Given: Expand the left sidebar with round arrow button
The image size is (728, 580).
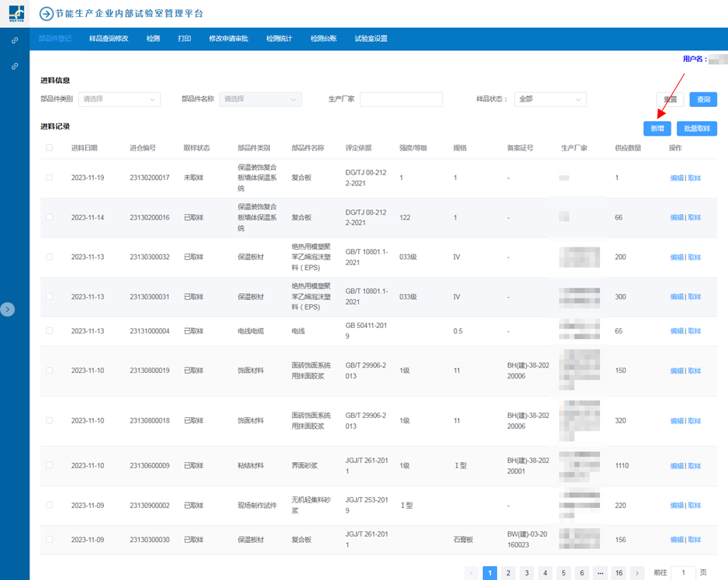Looking at the screenshot, I should [8, 309].
